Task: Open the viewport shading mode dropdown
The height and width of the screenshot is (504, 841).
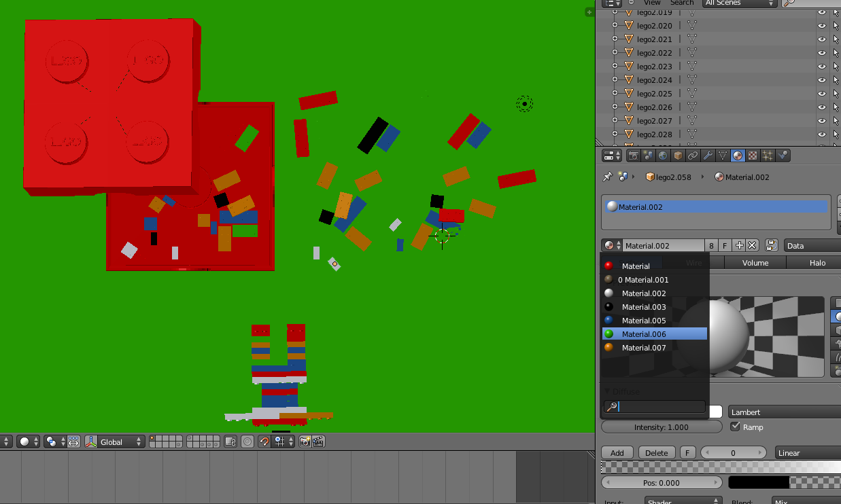Action: [x=28, y=442]
